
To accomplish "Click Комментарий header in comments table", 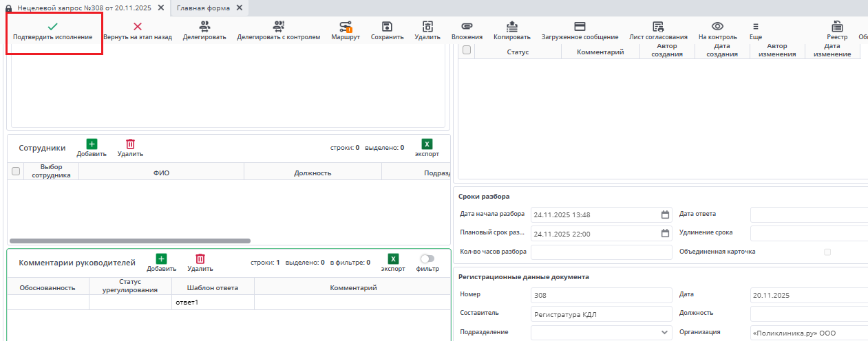I will (353, 287).
